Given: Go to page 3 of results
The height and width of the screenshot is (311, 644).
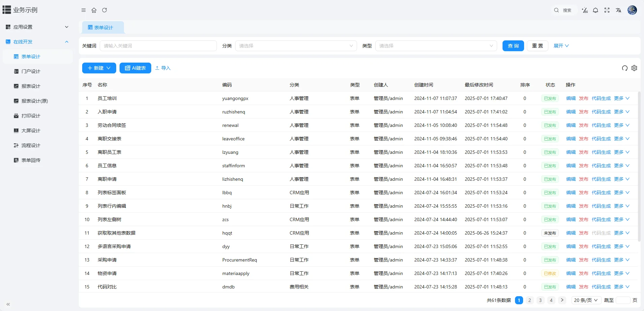Looking at the screenshot, I should [x=540, y=300].
